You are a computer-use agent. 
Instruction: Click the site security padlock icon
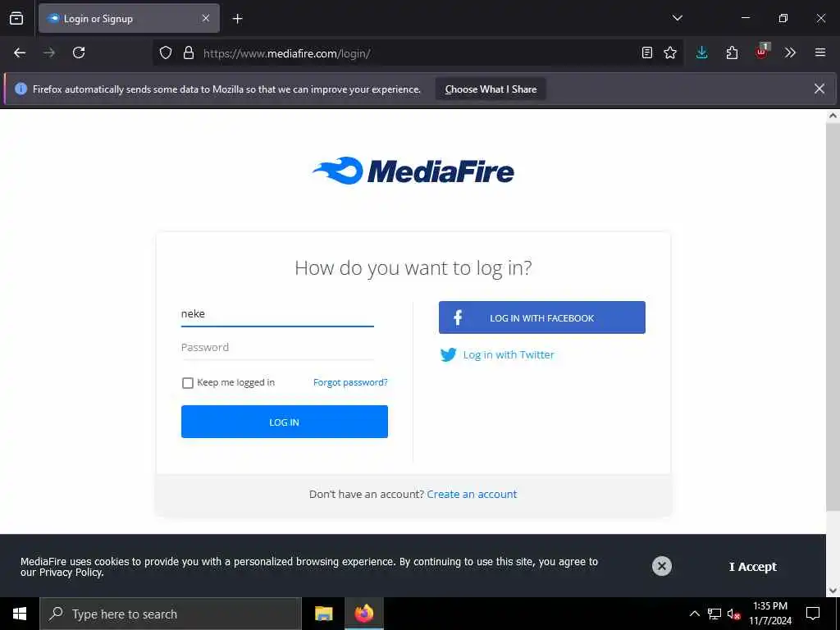[x=189, y=52]
